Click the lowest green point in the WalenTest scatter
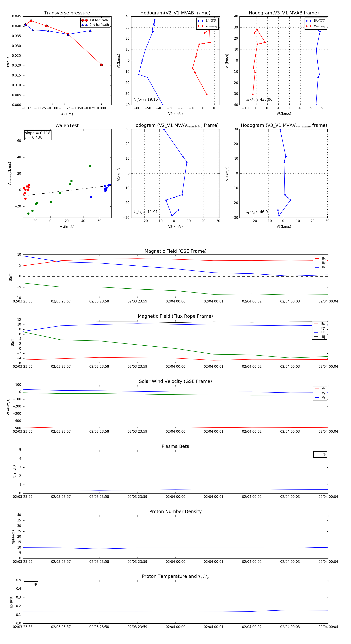Viewport: 351px width, 644px height. (28, 214)
